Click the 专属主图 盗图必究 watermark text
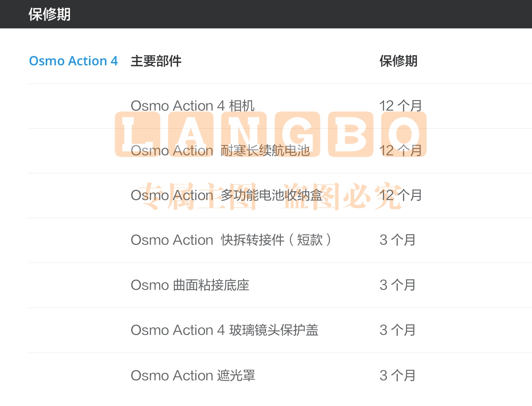This screenshot has height=406, width=532. point(270,196)
